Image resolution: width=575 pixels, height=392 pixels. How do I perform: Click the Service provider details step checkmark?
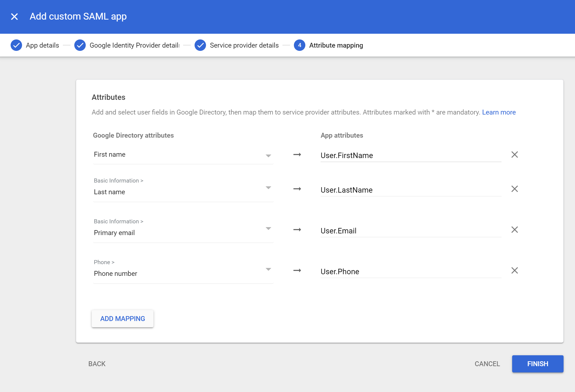[200, 45]
